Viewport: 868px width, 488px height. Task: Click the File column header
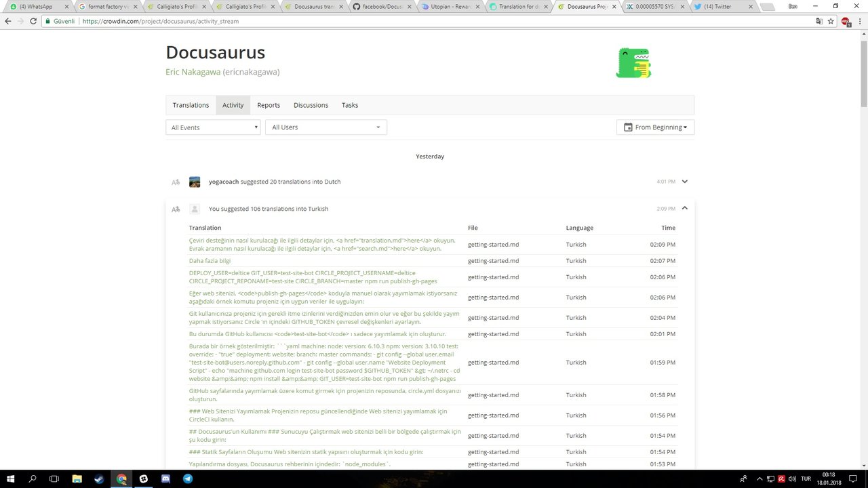coord(473,228)
